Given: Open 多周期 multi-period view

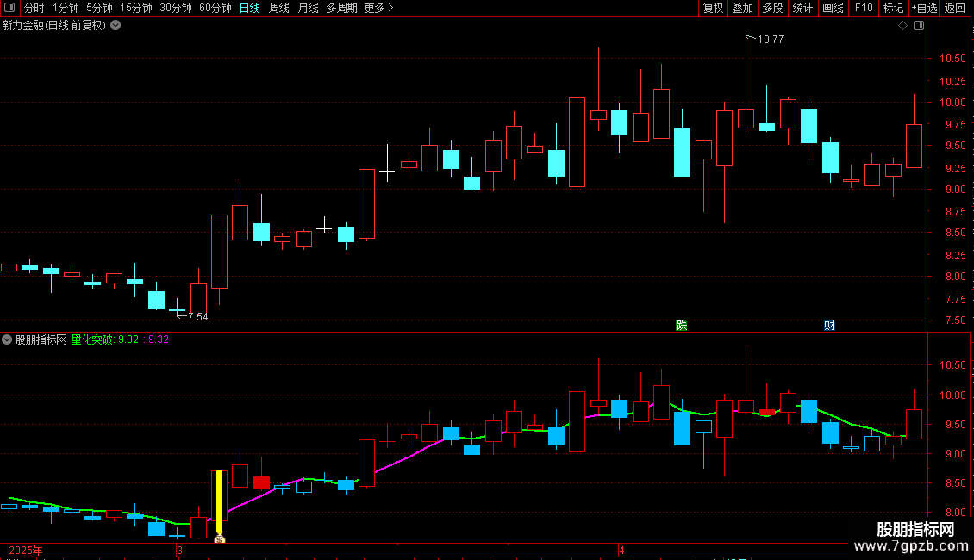Looking at the screenshot, I should [341, 8].
